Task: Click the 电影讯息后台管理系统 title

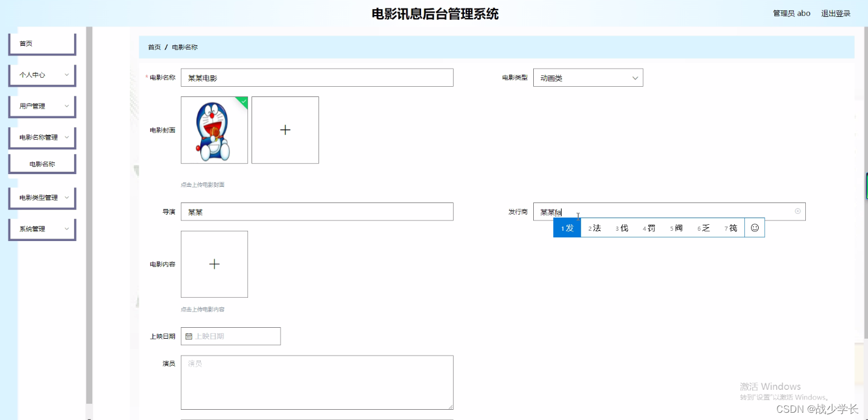Action: (435, 14)
